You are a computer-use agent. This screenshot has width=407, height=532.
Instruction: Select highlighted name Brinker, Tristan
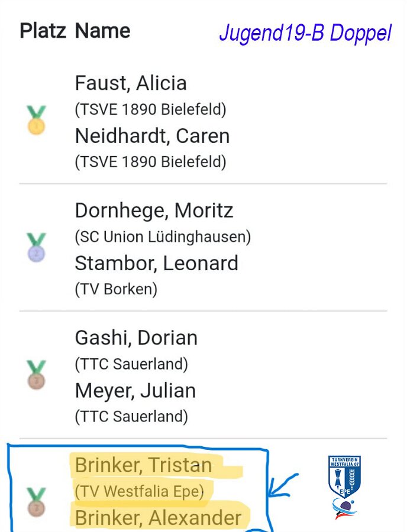[x=143, y=465]
